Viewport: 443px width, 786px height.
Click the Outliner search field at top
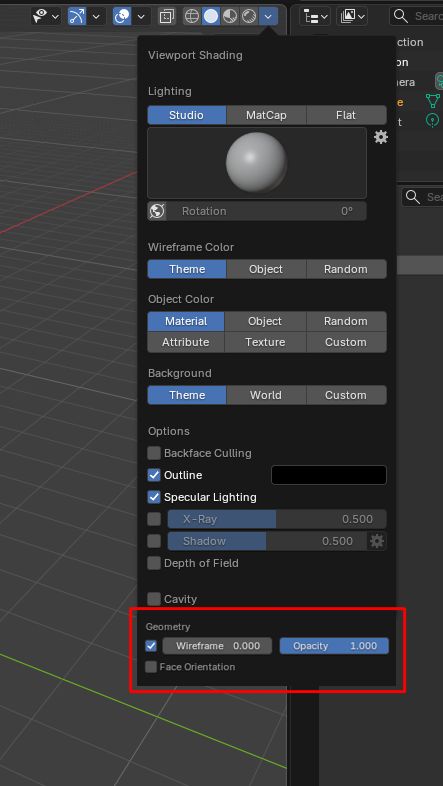pos(416,17)
